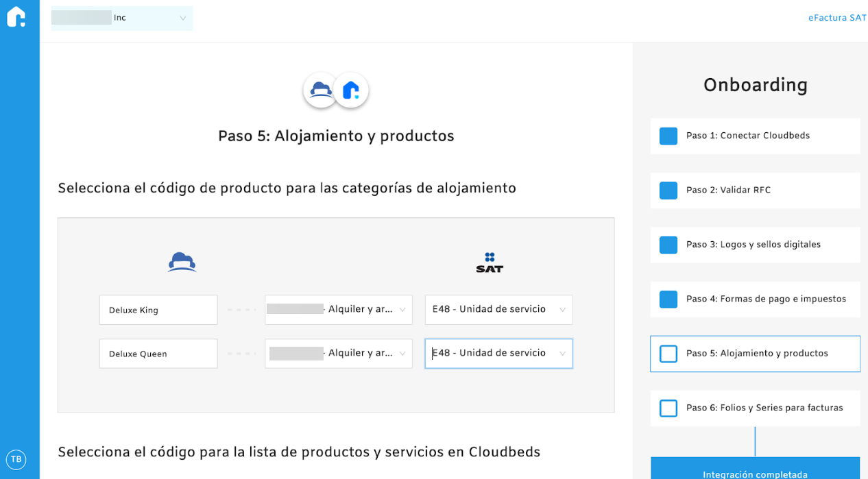Expand product code dropdown for Deluxe King
This screenshot has height=479, width=868.
(x=339, y=310)
